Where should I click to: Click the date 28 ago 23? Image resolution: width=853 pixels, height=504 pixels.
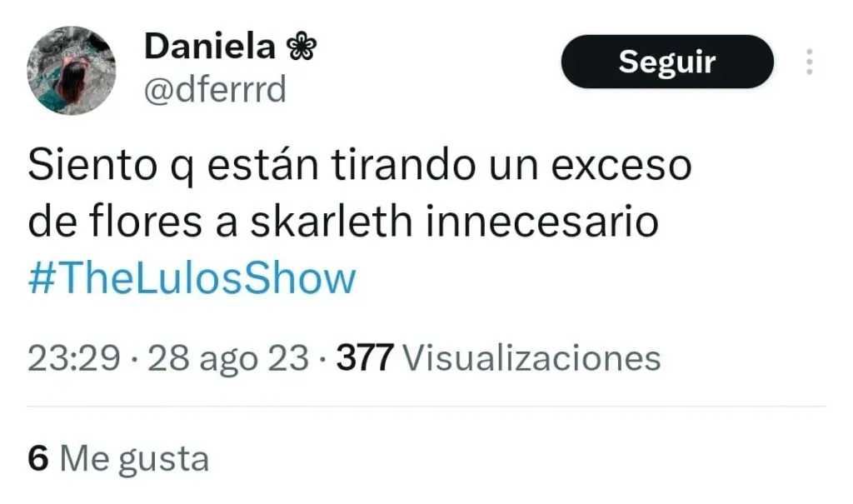pos(228,359)
